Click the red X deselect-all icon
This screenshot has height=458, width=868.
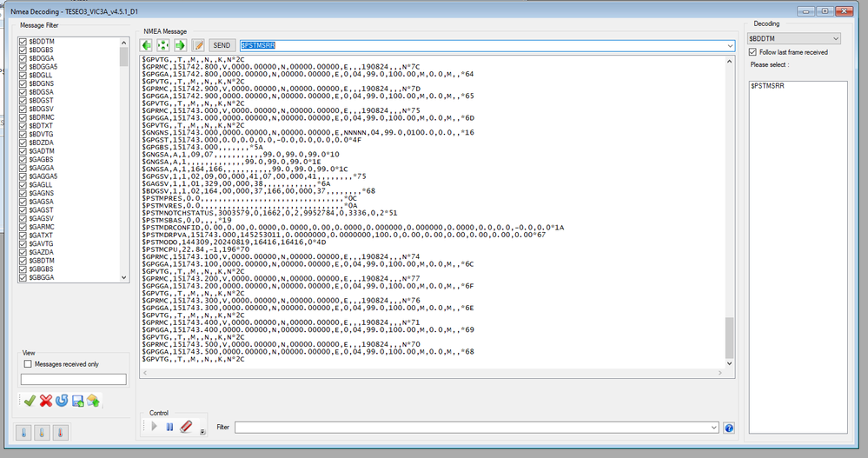(46, 401)
